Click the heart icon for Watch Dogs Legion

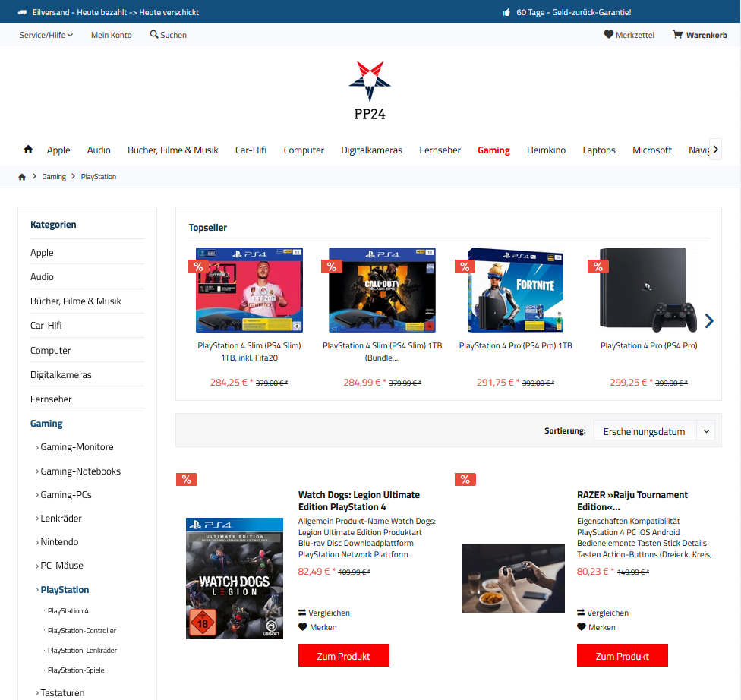pyautogui.click(x=302, y=627)
